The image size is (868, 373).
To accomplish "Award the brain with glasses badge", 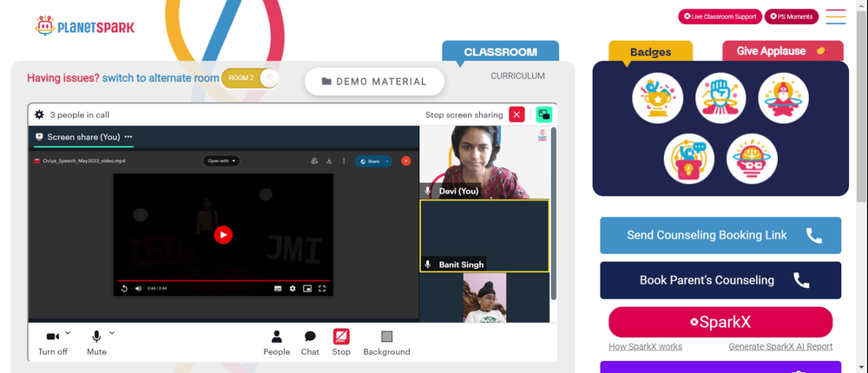I will (x=753, y=159).
